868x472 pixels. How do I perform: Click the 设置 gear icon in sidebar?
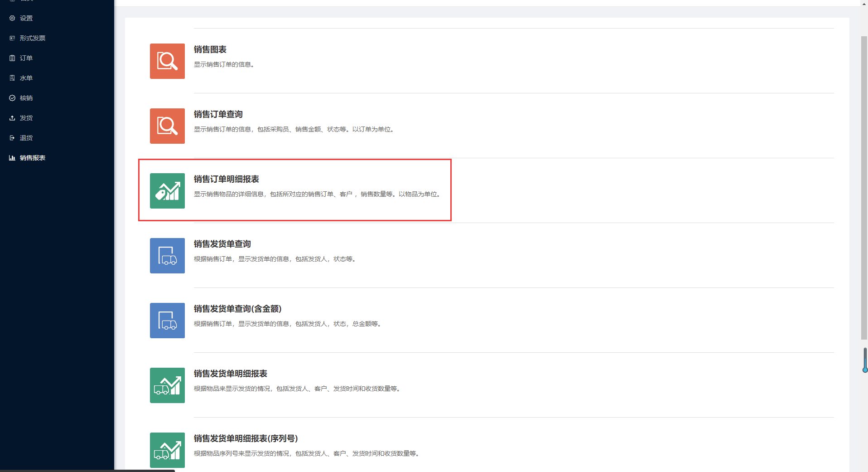tap(12, 18)
